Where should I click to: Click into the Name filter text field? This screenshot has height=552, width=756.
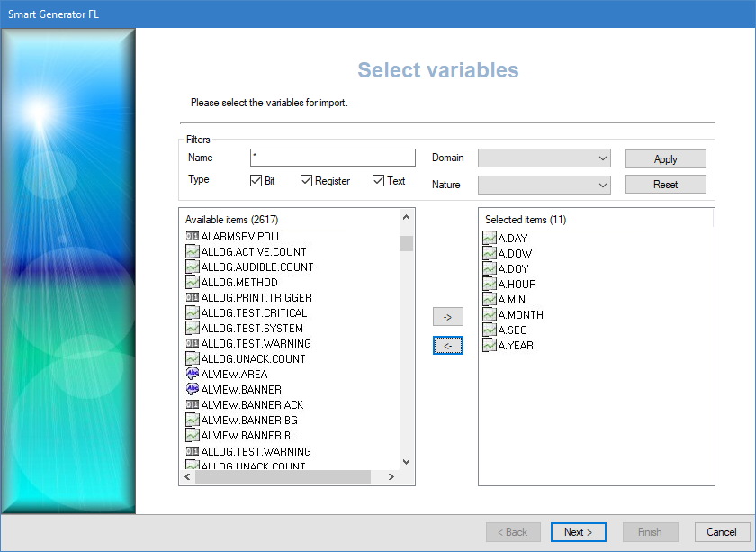(332, 158)
